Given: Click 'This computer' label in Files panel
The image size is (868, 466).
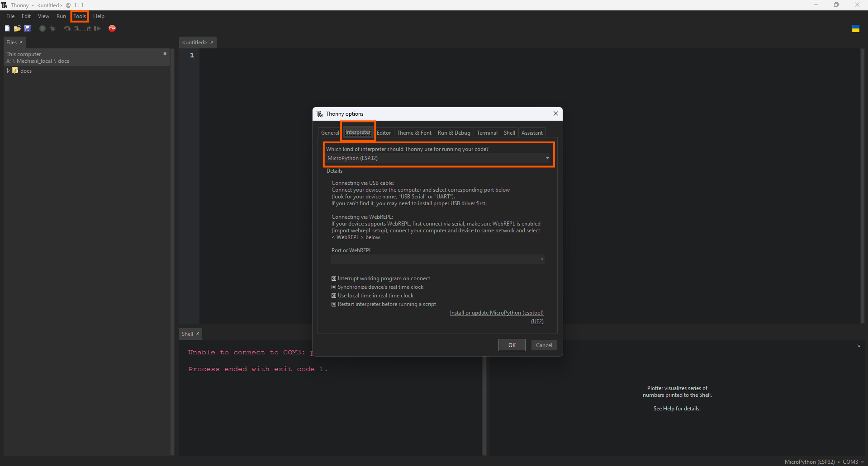Looking at the screenshot, I should (24, 54).
